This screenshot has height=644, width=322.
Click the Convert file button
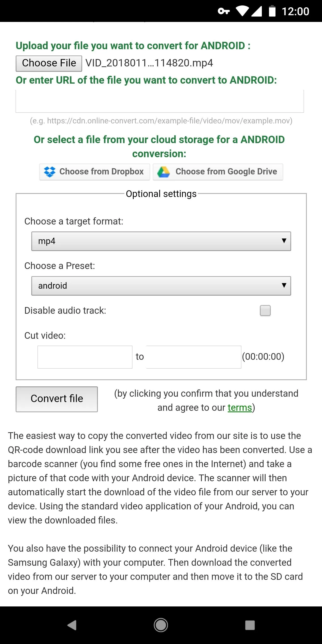tap(57, 399)
